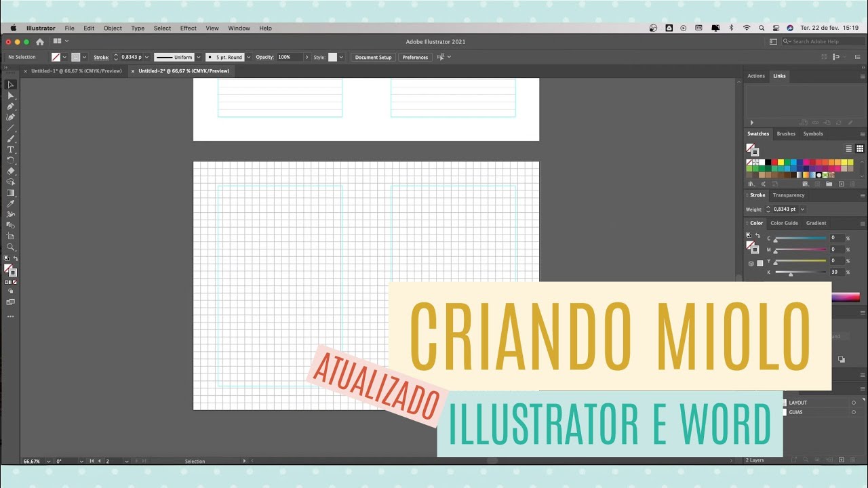The image size is (868, 488).
Task: Pick the black swatch in Swatches panel
Action: click(x=768, y=163)
